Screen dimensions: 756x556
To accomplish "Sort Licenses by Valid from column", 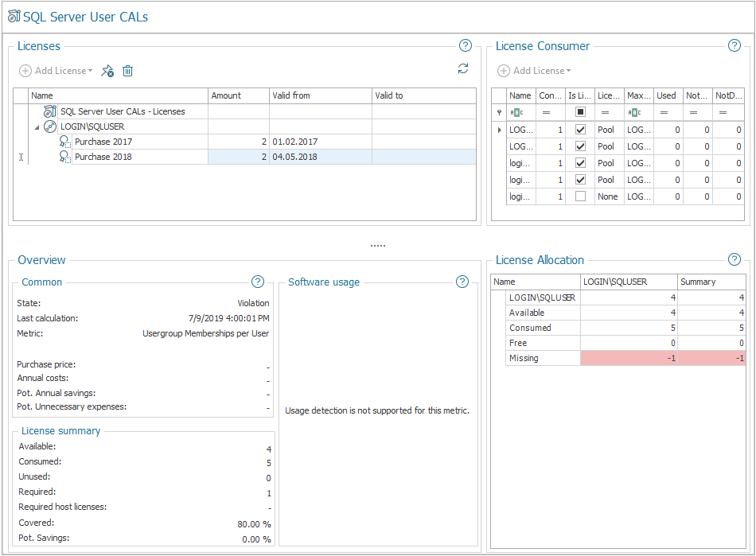I will (321, 95).
